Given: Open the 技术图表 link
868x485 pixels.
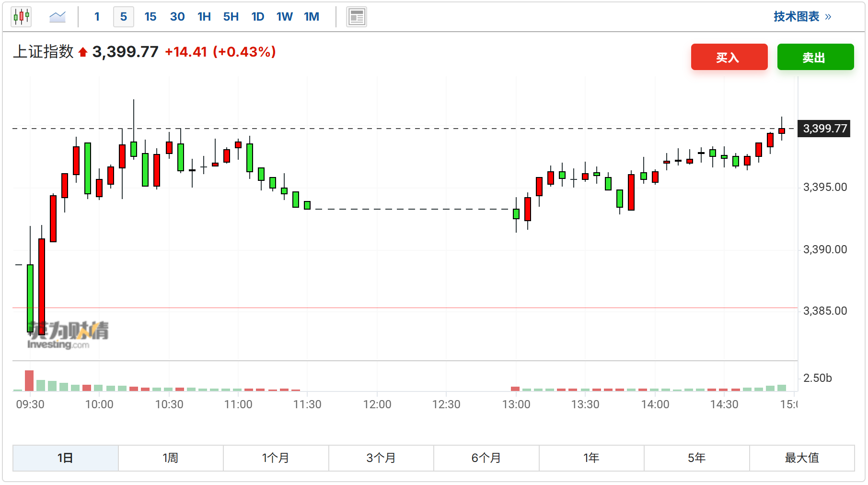Looking at the screenshot, I should pos(802,17).
